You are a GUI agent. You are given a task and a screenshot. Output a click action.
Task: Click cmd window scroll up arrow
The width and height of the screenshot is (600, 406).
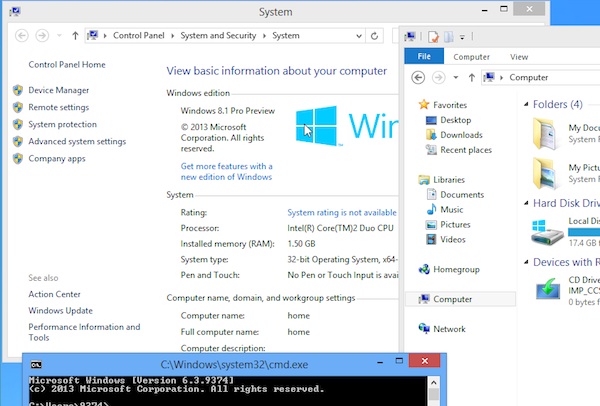pos(434,382)
